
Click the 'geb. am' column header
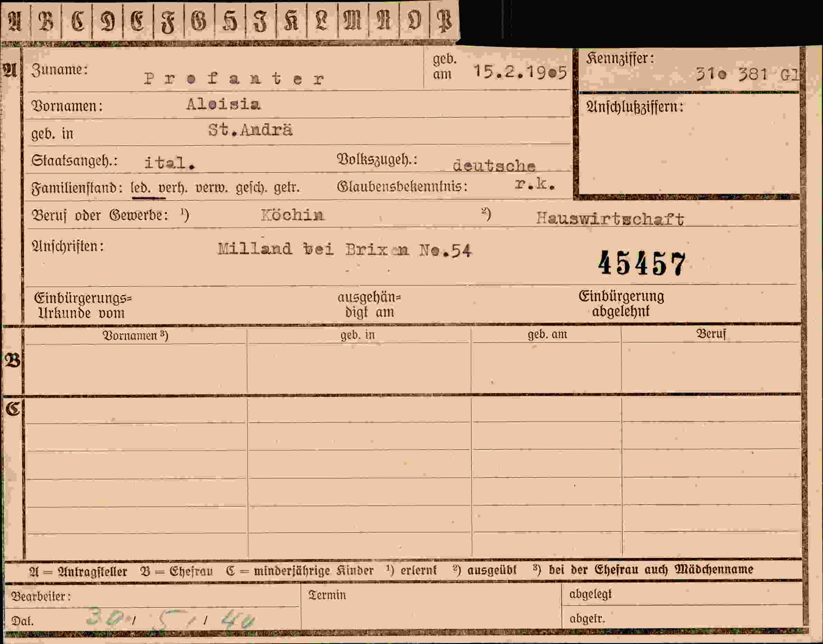[547, 334]
